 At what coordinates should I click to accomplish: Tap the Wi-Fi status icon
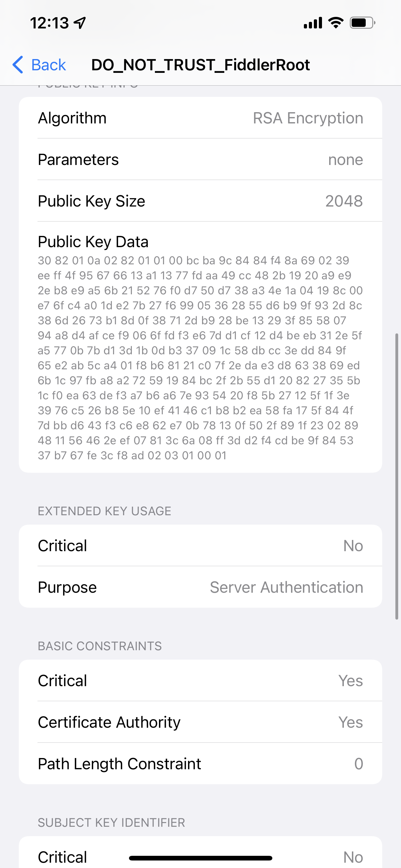(336, 23)
